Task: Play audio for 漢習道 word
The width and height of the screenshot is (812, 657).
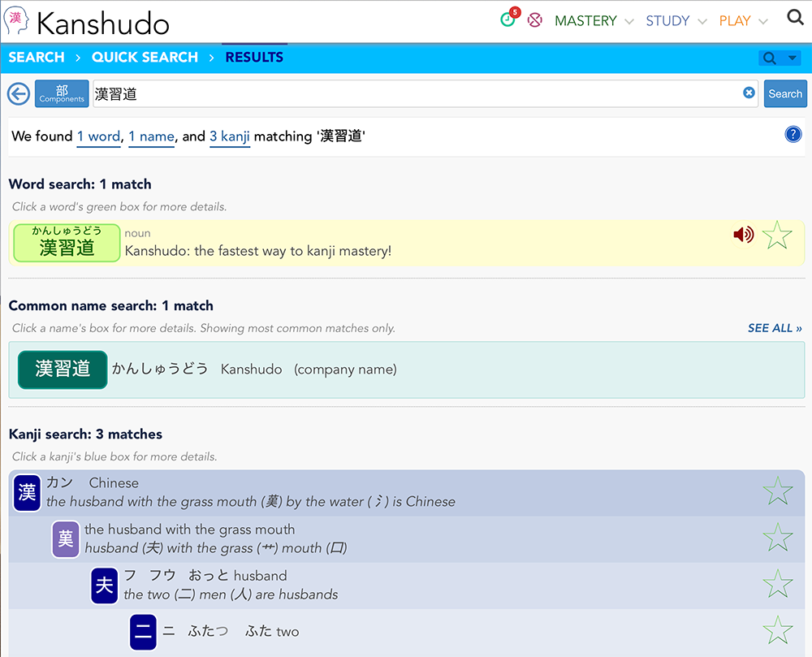Action: coord(743,235)
